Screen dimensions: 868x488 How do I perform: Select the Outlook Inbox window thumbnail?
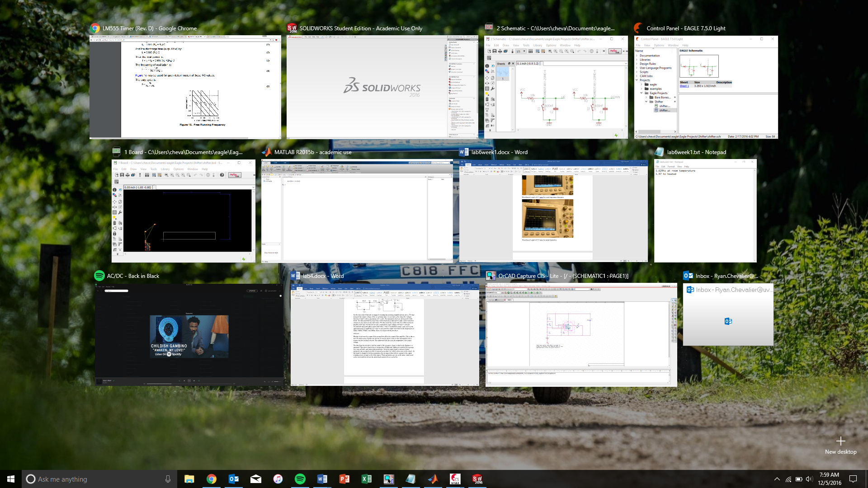coord(728,314)
